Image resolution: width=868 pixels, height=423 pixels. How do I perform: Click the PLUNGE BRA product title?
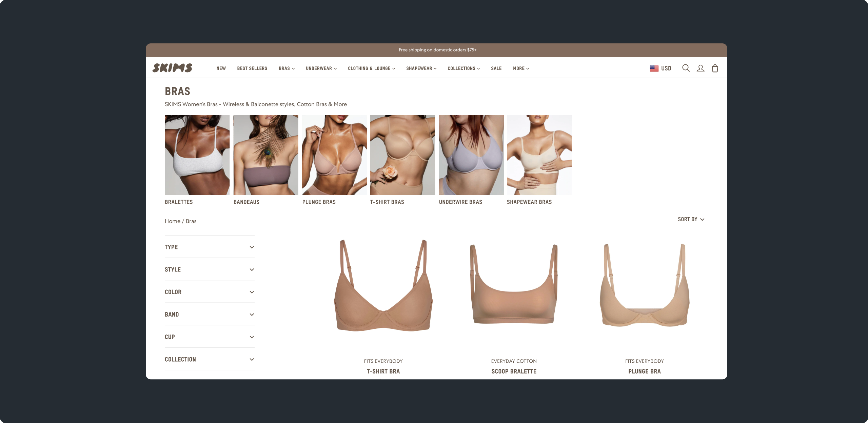tap(645, 371)
